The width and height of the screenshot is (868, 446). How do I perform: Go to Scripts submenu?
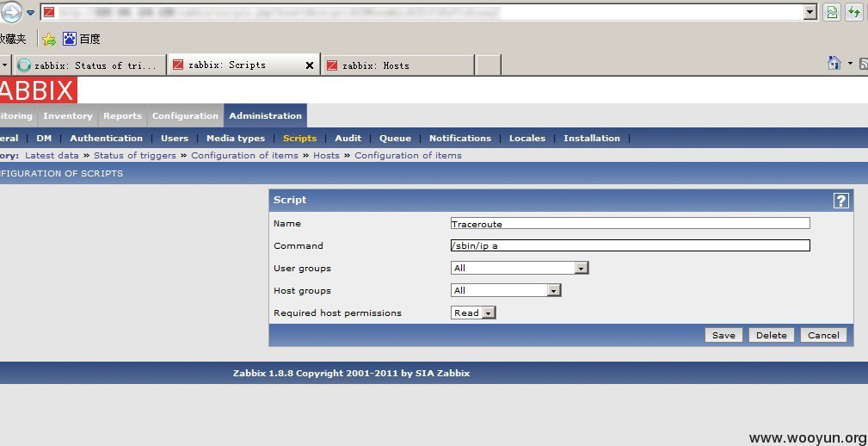299,138
